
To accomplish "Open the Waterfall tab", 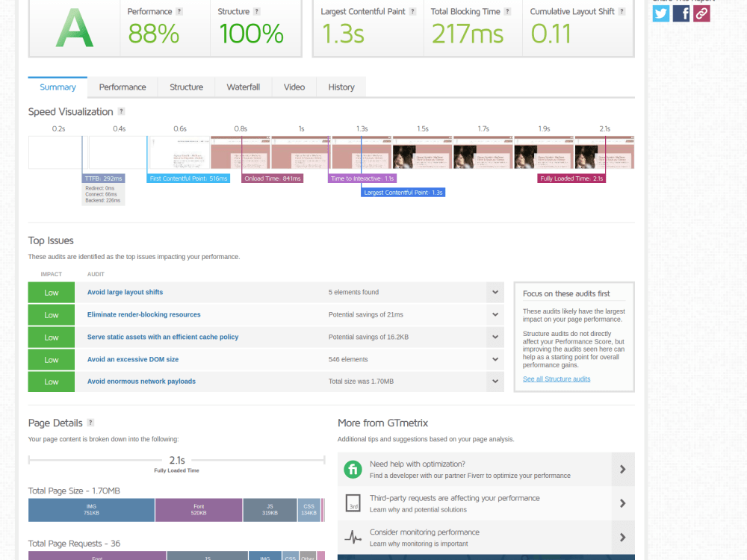I will (243, 87).
